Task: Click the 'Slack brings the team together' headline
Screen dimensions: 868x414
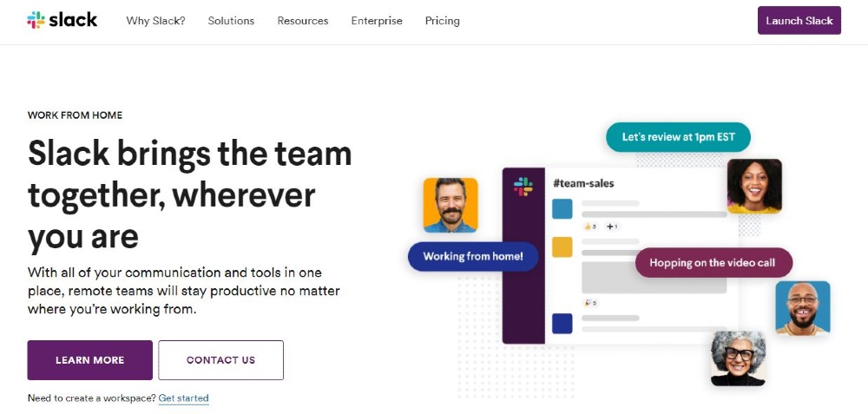Action: [x=190, y=194]
